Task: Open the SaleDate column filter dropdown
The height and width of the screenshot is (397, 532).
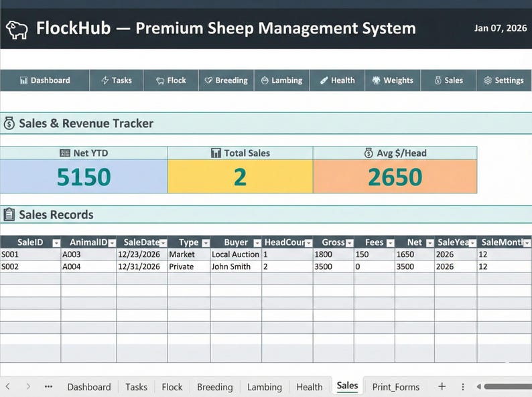Action: tap(163, 243)
